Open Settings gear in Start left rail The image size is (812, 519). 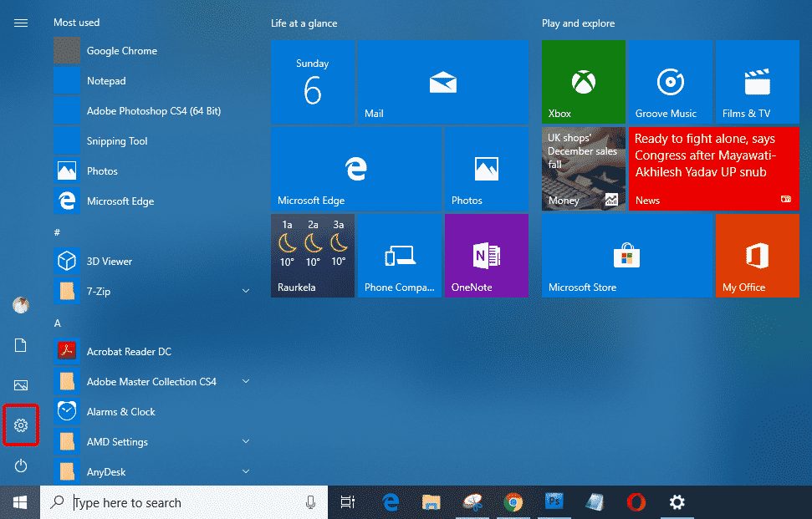coord(21,425)
